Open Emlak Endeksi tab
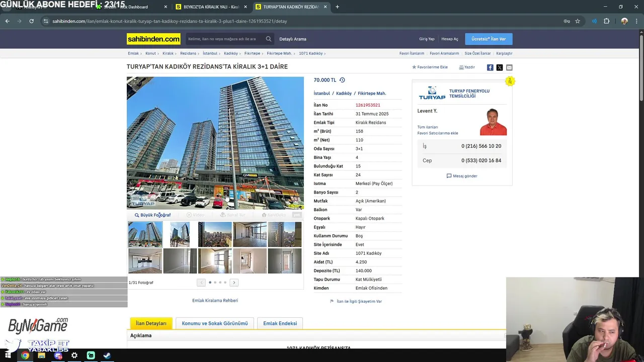This screenshot has width=644, height=362. click(280, 323)
